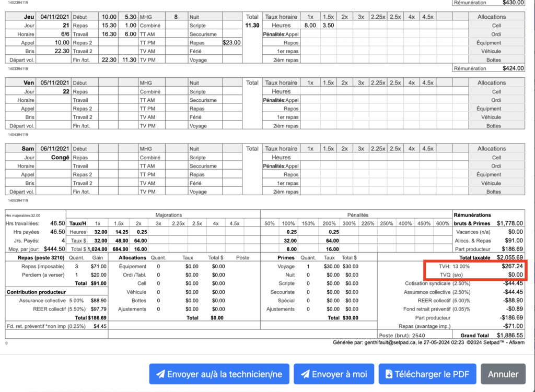This screenshot has height=392, width=535.
Task: Click the download icon on Télécharger le PDF
Action: pyautogui.click(x=389, y=374)
